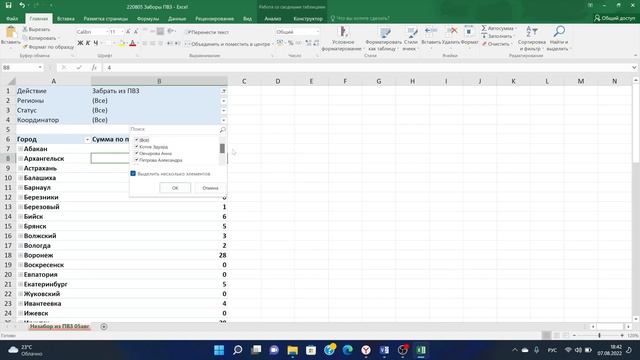Screen dimensions: 640x360
Task: Toggle italic formatting (К)
Action: point(88,43)
